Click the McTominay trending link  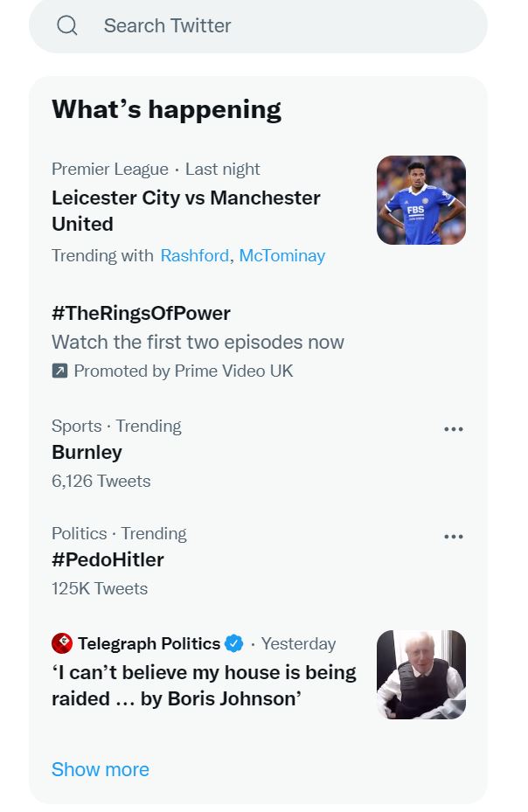coord(281,256)
